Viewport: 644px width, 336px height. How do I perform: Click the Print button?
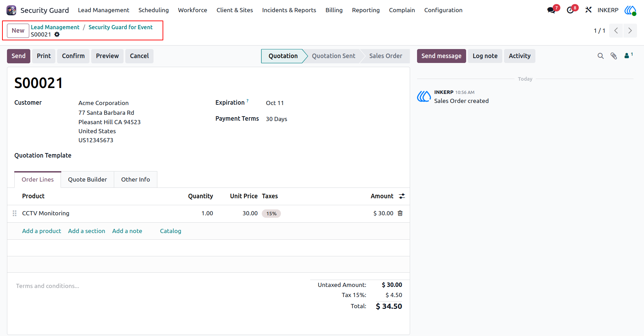pos(44,56)
